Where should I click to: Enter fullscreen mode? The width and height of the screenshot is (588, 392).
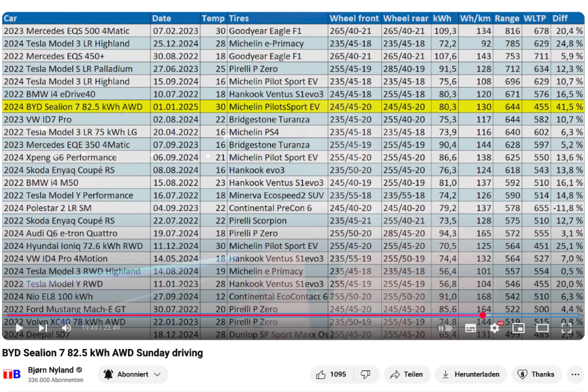pyautogui.click(x=566, y=328)
